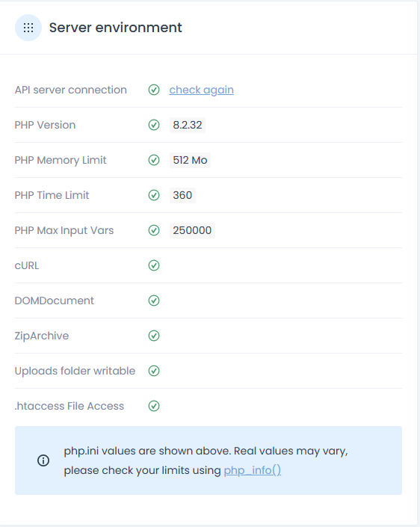Click the PHP Time Limit status checkmark
Screen dimensions: 420x527
(x=154, y=195)
